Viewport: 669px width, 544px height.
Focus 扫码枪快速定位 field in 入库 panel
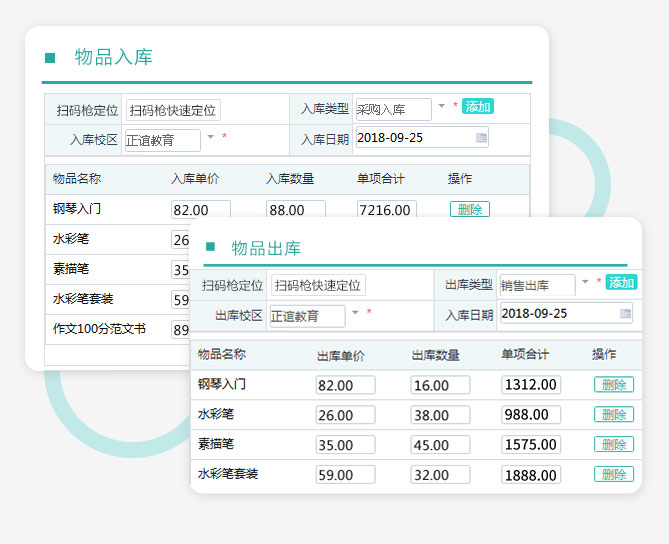173,110
